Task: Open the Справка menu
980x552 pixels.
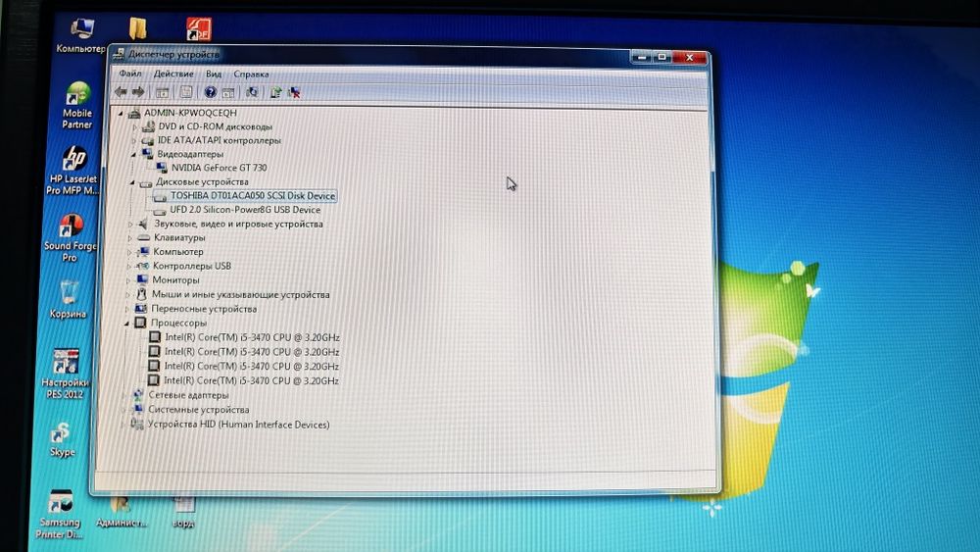Action: tap(251, 74)
